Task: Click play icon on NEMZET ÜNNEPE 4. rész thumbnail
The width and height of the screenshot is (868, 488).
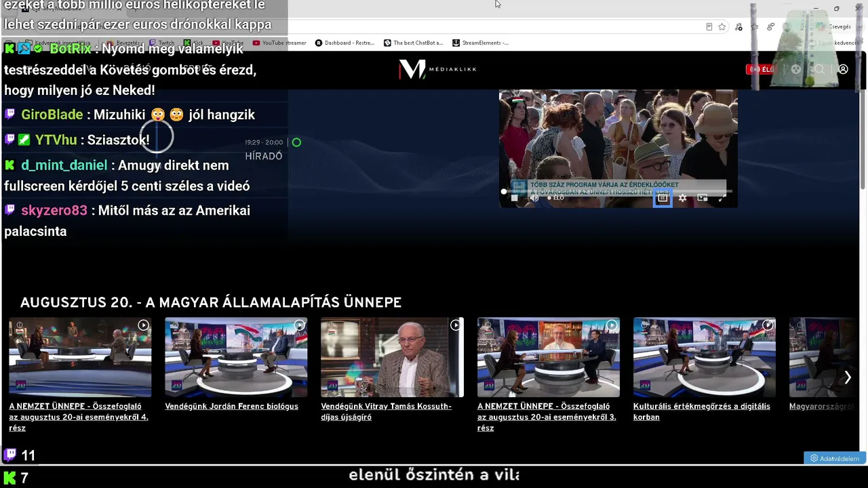Action: pyautogui.click(x=143, y=325)
